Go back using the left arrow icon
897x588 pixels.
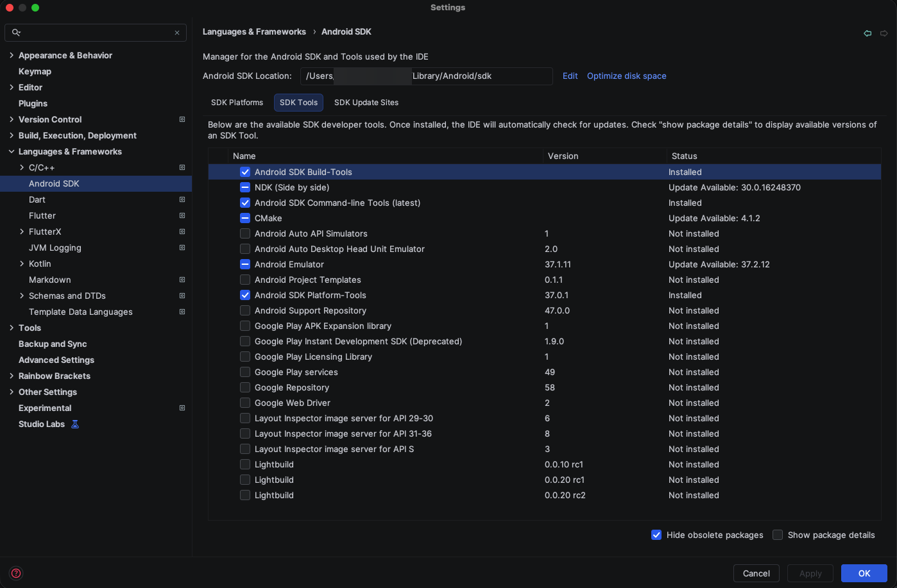(x=867, y=33)
